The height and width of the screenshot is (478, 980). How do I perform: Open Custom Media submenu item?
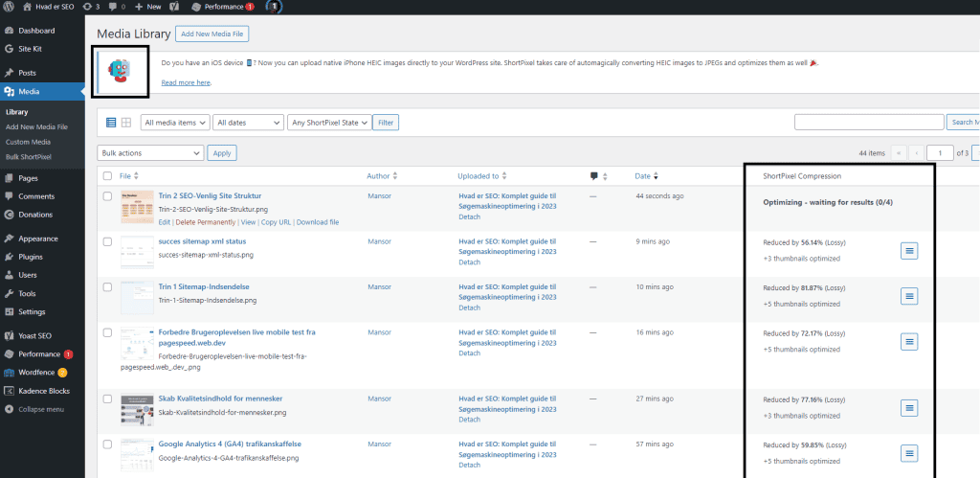28,142
